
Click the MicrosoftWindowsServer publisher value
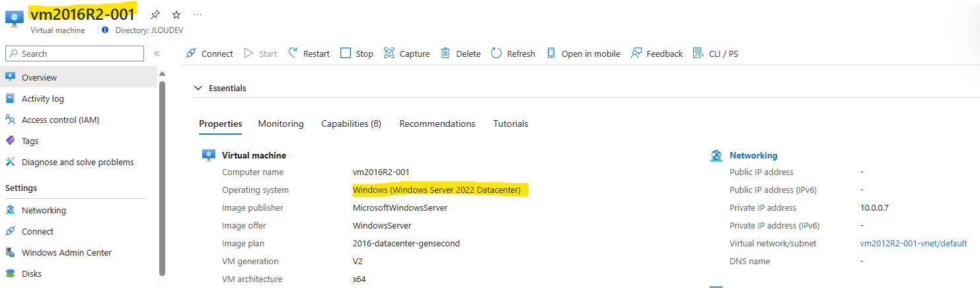tap(400, 207)
